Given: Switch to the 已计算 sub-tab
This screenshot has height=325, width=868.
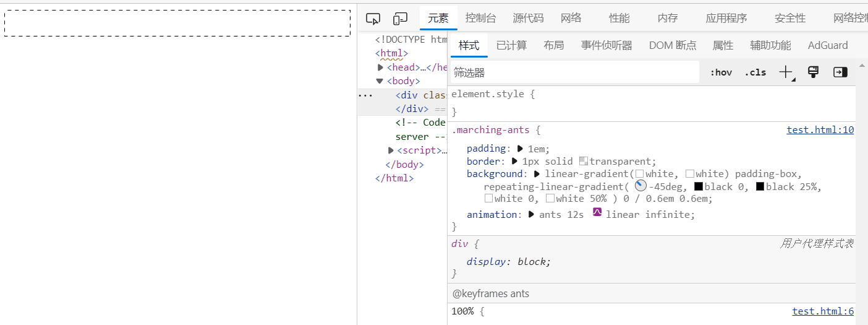Looking at the screenshot, I should tap(511, 45).
